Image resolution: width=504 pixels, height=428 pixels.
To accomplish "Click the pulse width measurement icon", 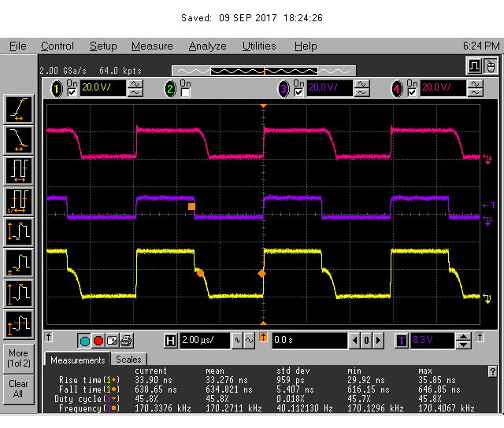I will [19, 169].
